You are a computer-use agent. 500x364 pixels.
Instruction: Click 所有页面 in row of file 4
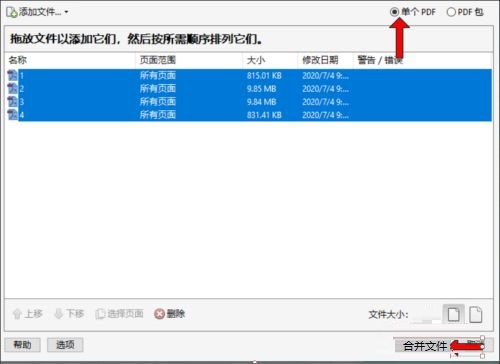(157, 115)
